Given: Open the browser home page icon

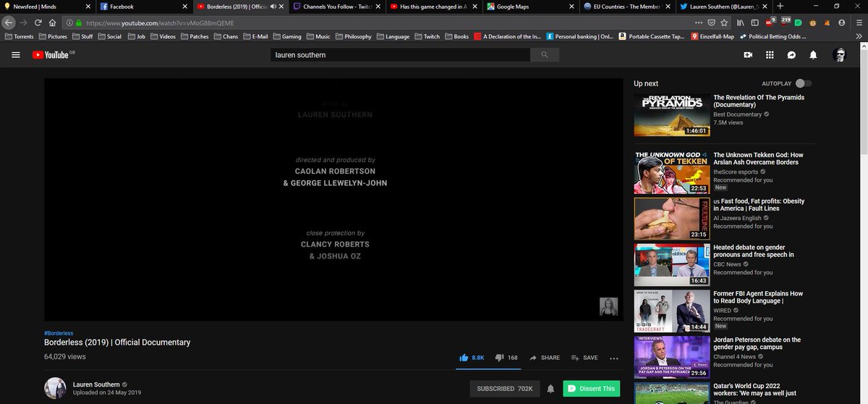Looking at the screenshot, I should pos(52,22).
